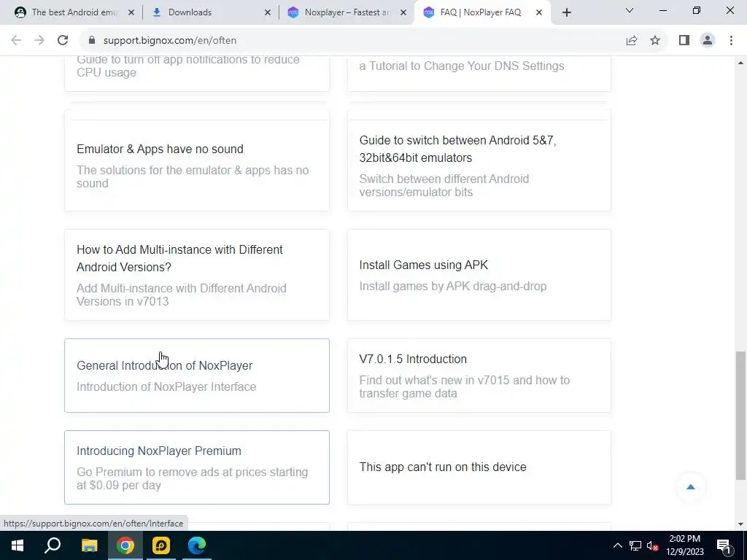This screenshot has height=560, width=747.
Task: Switch to the Downloads tab
Action: tap(209, 12)
